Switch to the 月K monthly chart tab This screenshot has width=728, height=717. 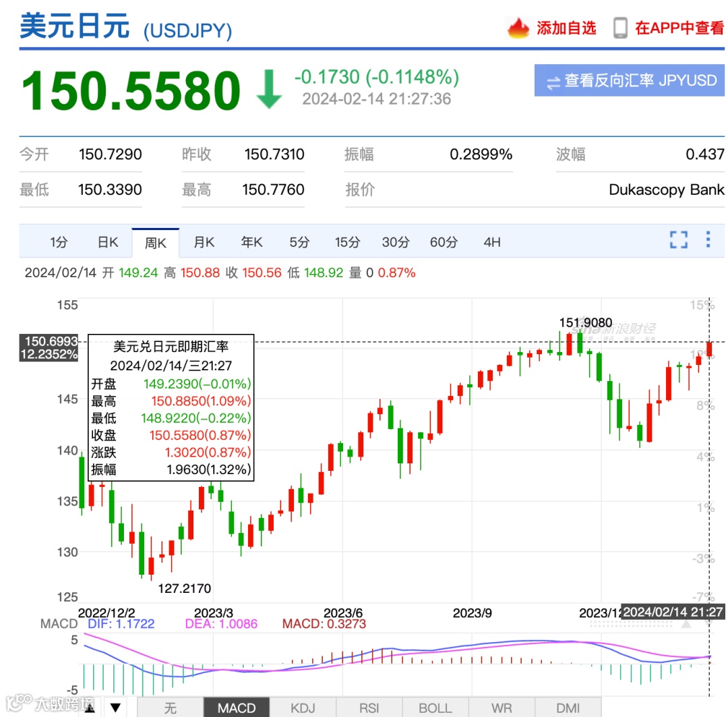pyautogui.click(x=203, y=241)
